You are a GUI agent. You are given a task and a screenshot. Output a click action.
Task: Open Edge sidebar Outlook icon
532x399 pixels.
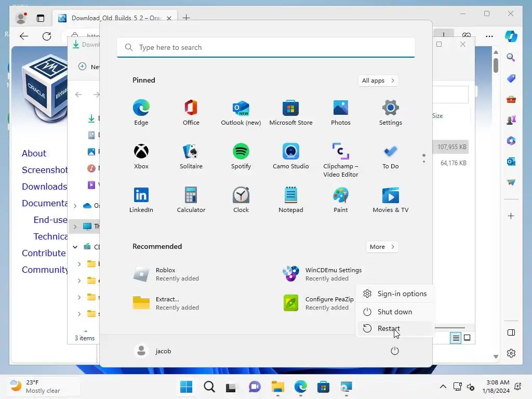click(x=511, y=162)
